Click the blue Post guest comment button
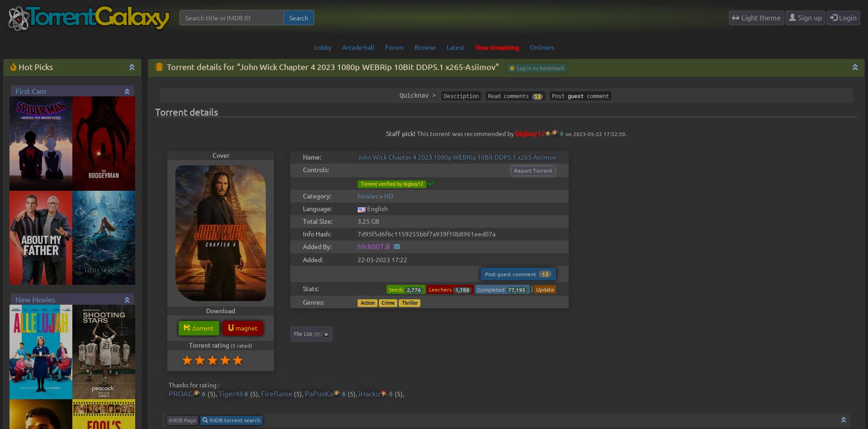This screenshot has height=429, width=868. pyautogui.click(x=518, y=274)
